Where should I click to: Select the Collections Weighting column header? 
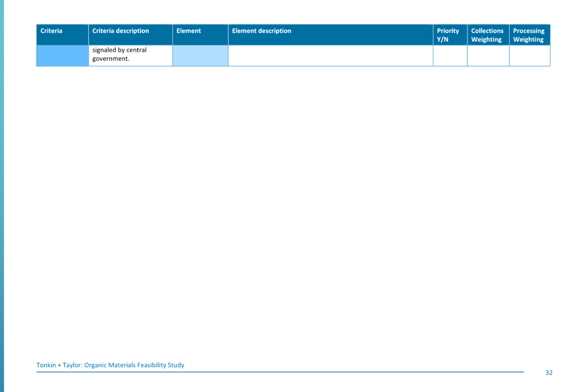coord(487,35)
